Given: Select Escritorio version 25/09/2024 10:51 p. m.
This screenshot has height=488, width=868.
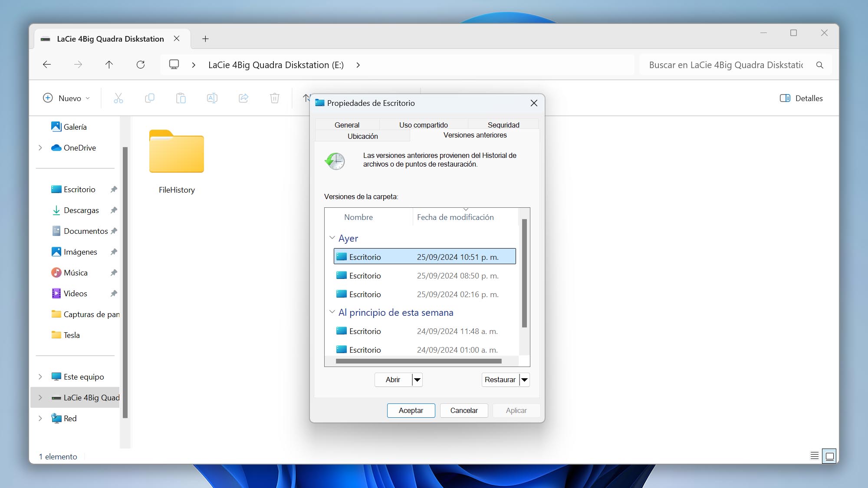Looking at the screenshot, I should [424, 256].
